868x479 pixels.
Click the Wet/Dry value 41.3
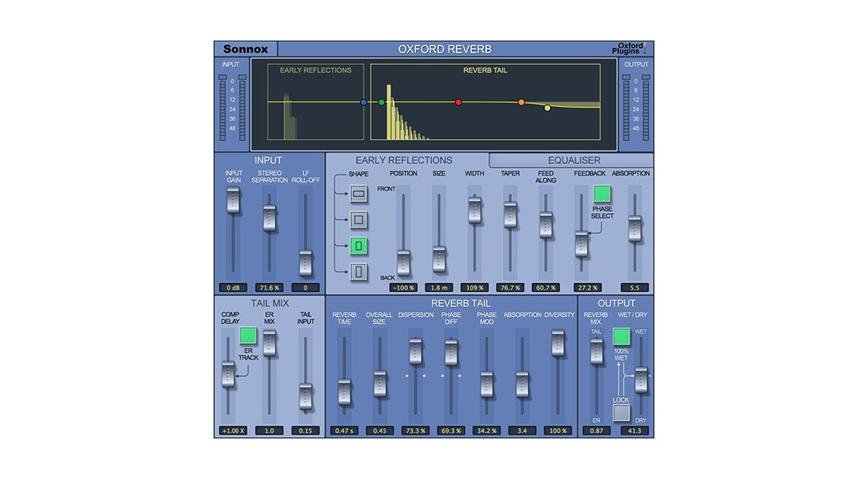(635, 431)
